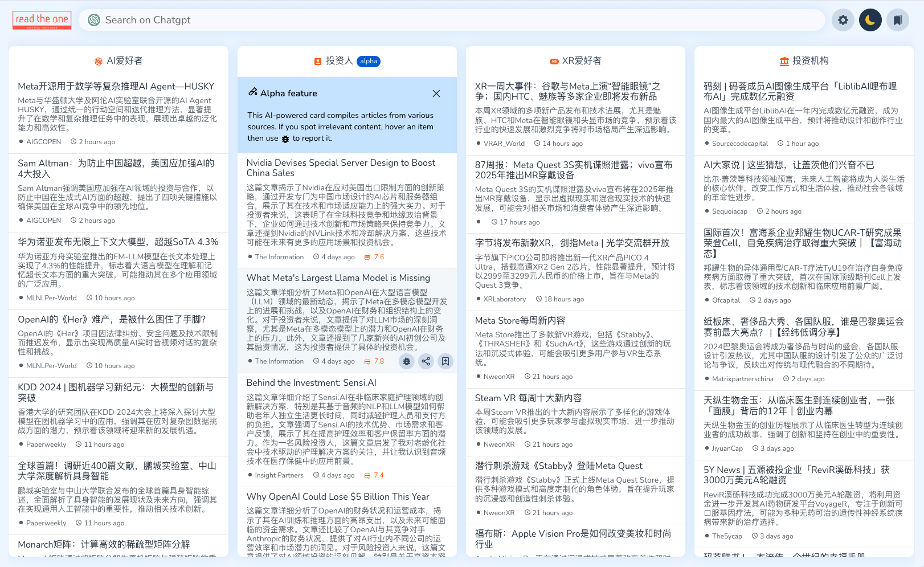Click the read the one logo
The image size is (924, 567).
(42, 20)
